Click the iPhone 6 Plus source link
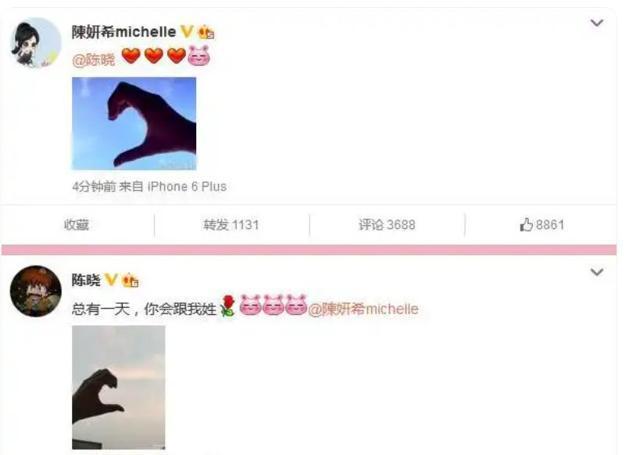Image resolution: width=640 pixels, height=455 pixels. tap(187, 186)
